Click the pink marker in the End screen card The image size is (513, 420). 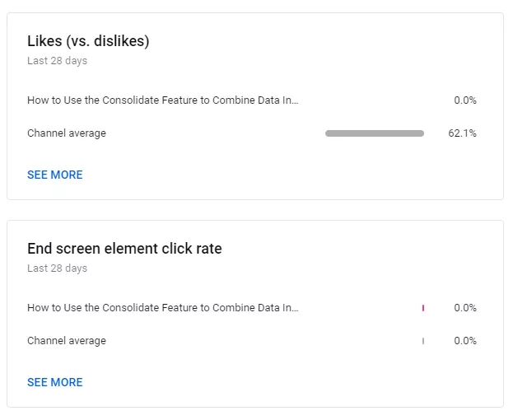(x=423, y=308)
